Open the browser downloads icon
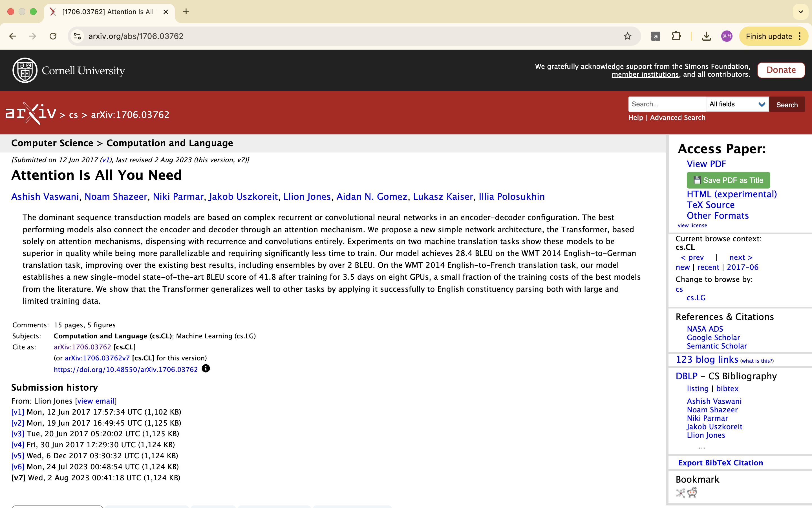 click(706, 36)
